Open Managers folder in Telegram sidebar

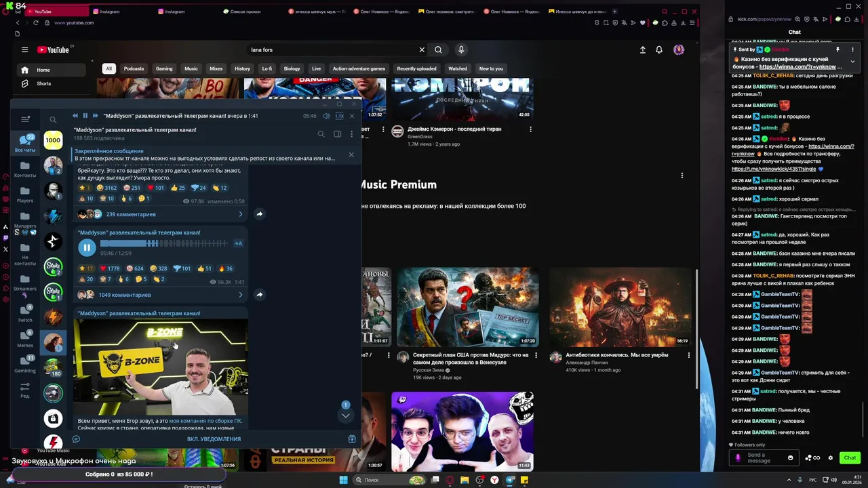tap(25, 220)
